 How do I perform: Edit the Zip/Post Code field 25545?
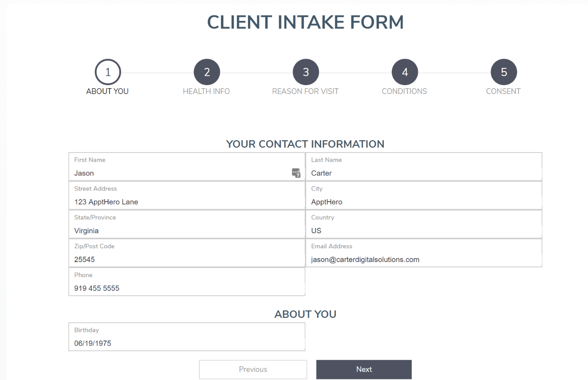point(187,253)
